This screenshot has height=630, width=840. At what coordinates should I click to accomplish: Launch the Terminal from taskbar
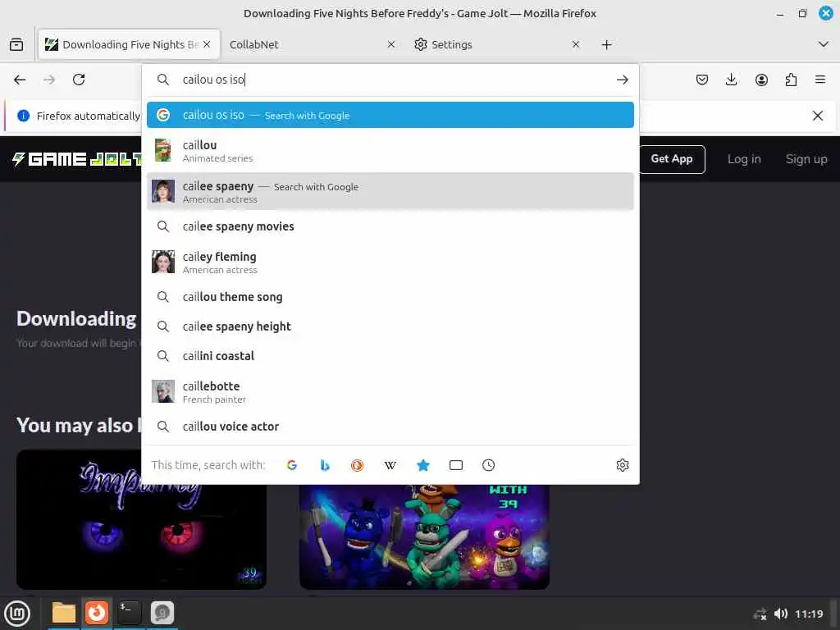129,613
